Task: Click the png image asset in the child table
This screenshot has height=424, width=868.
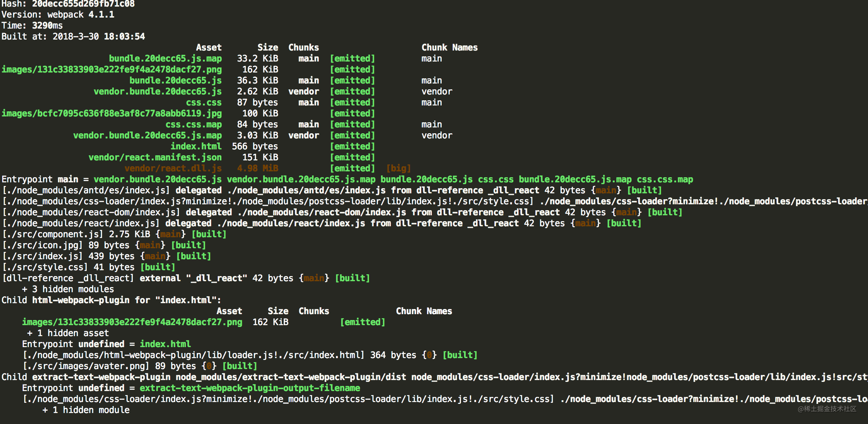Action: pyautogui.click(x=132, y=322)
